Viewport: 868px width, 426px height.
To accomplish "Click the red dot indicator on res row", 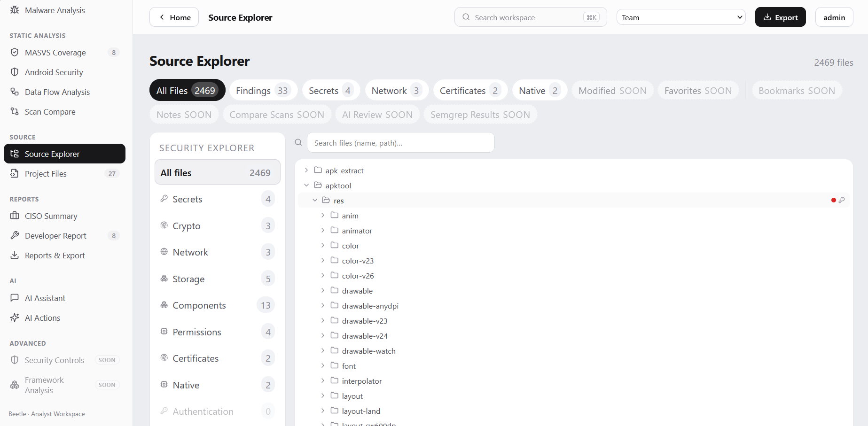I will click(x=834, y=200).
